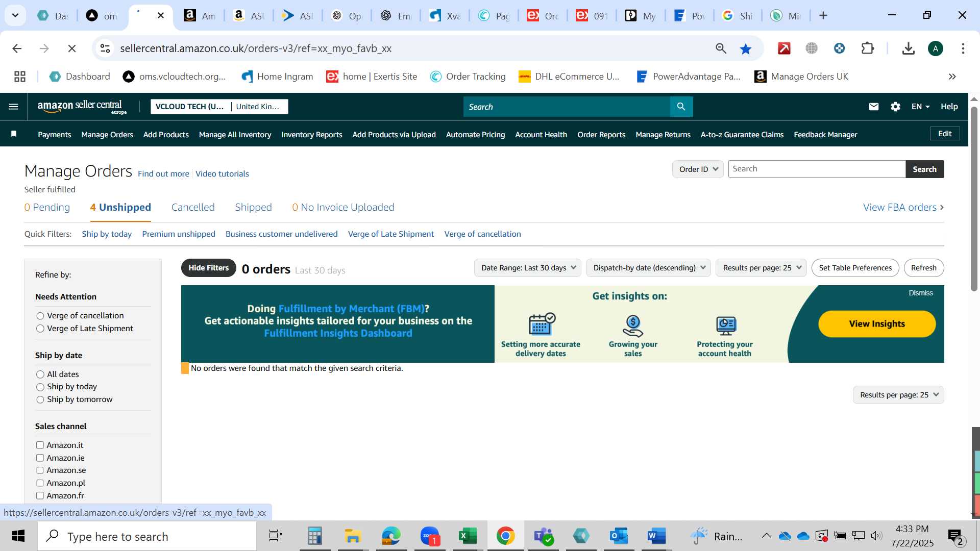Click Set Table Preferences button
The width and height of the screenshot is (980, 551).
[x=855, y=268]
